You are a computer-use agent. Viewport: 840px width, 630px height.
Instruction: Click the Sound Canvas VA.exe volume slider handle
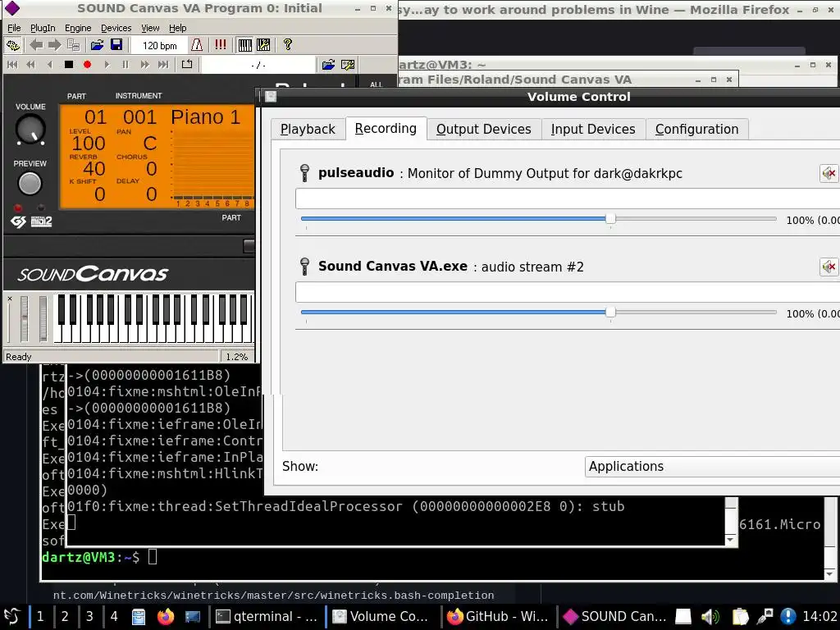610,312
